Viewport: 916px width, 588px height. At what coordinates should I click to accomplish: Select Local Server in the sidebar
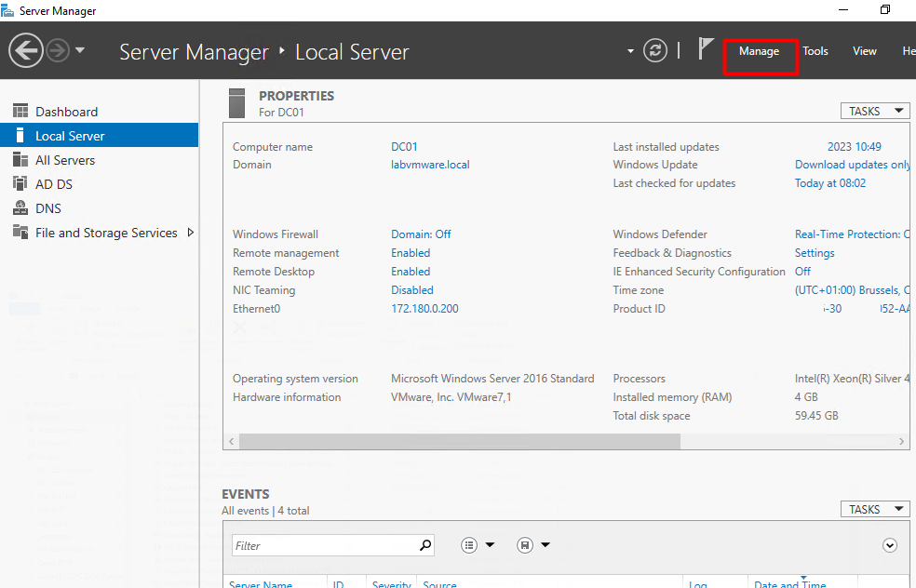click(x=100, y=136)
